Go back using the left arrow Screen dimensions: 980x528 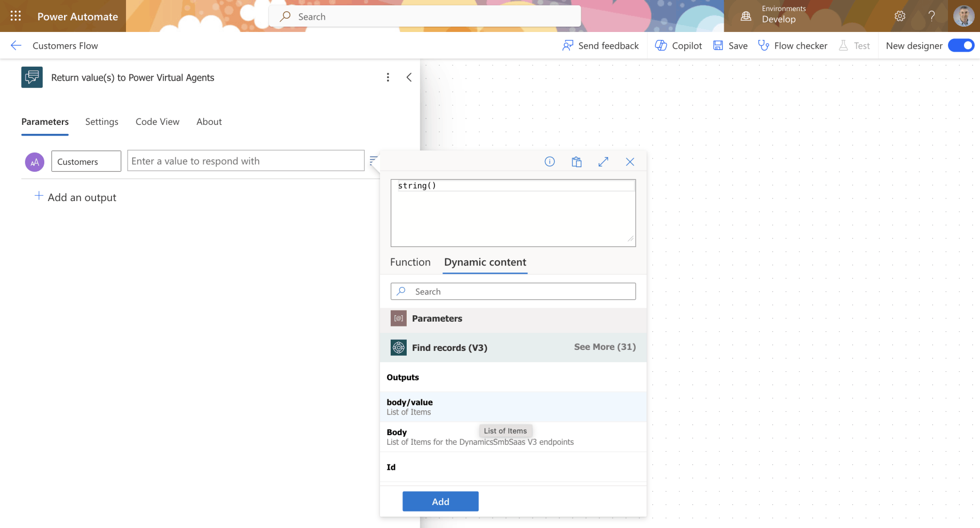point(16,45)
